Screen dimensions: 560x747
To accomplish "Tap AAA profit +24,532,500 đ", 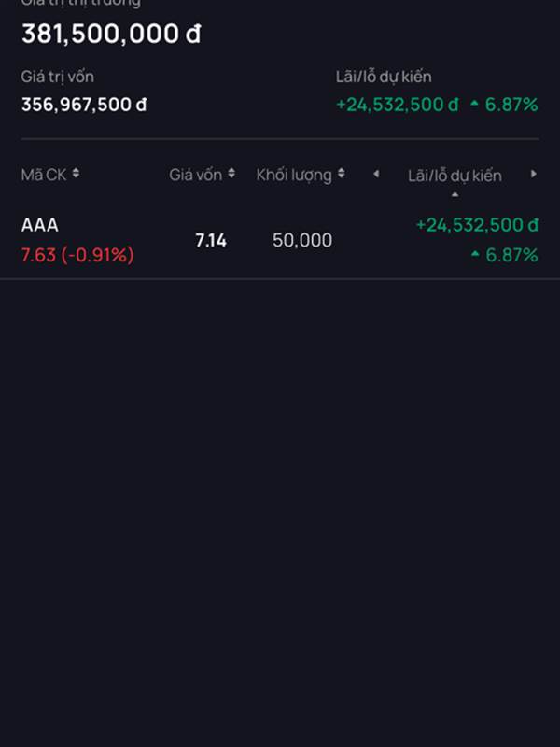I will click(477, 225).
